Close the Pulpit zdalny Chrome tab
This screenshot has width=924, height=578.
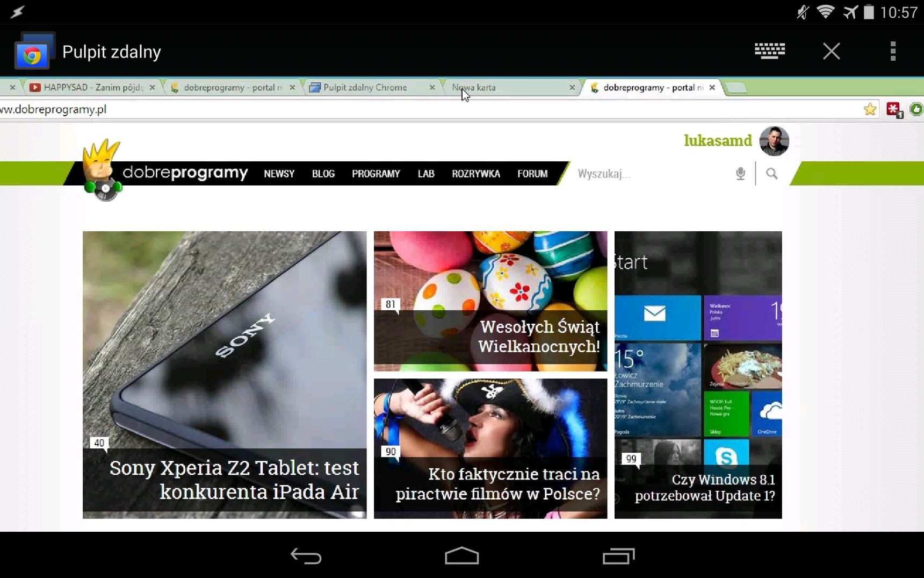coord(432,87)
